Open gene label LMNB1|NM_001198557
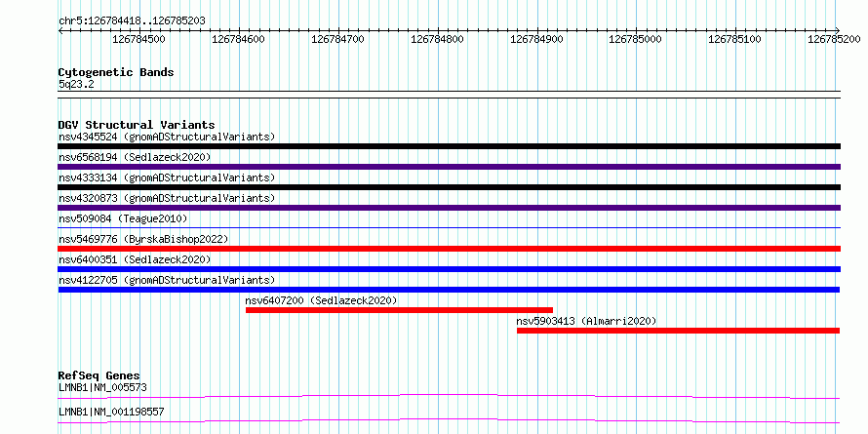 111,412
